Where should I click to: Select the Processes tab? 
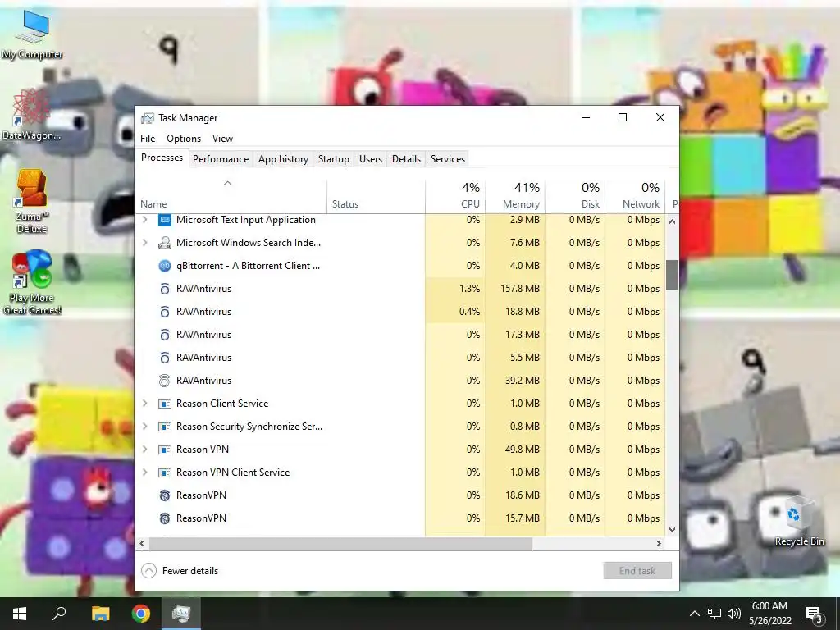click(162, 157)
